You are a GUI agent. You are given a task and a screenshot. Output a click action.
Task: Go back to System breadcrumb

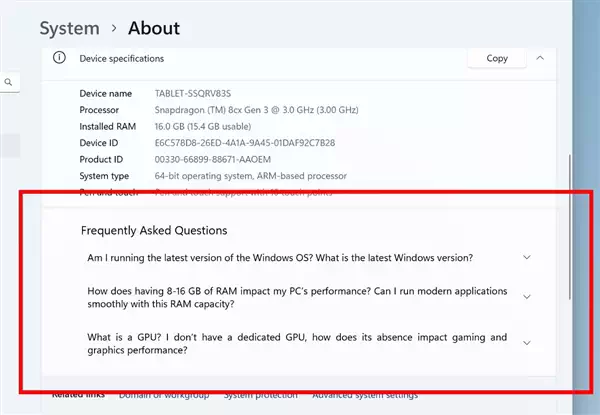pos(70,29)
